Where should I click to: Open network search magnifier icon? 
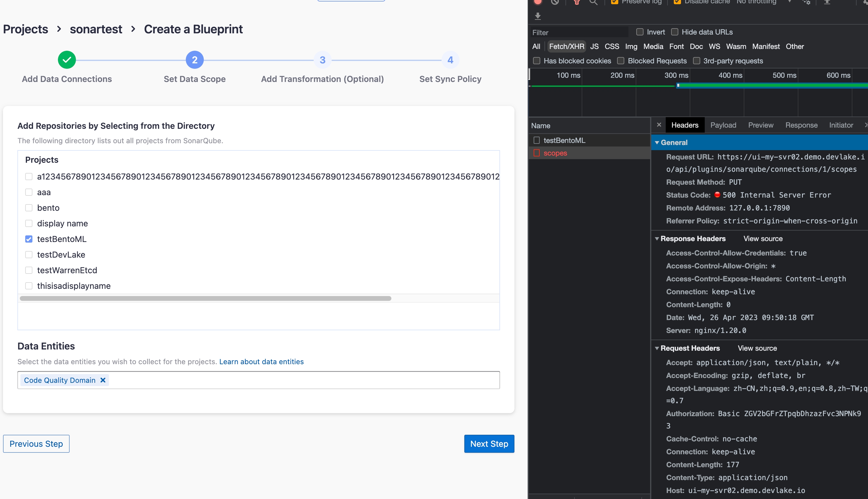(594, 2)
